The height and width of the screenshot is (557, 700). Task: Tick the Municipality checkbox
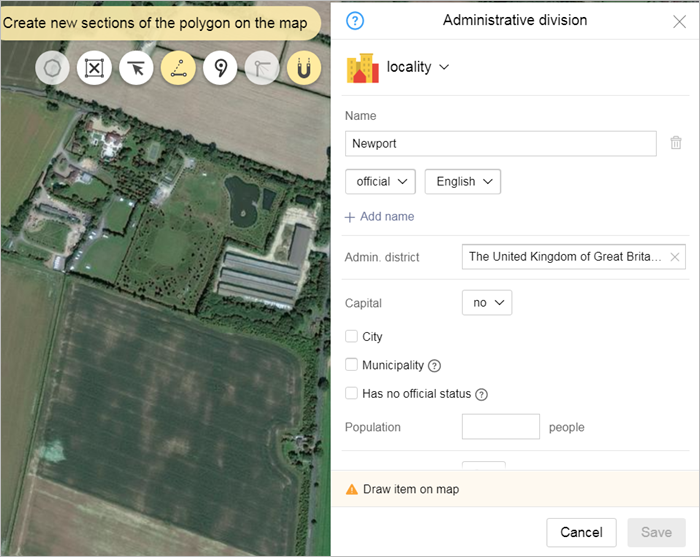[351, 366]
